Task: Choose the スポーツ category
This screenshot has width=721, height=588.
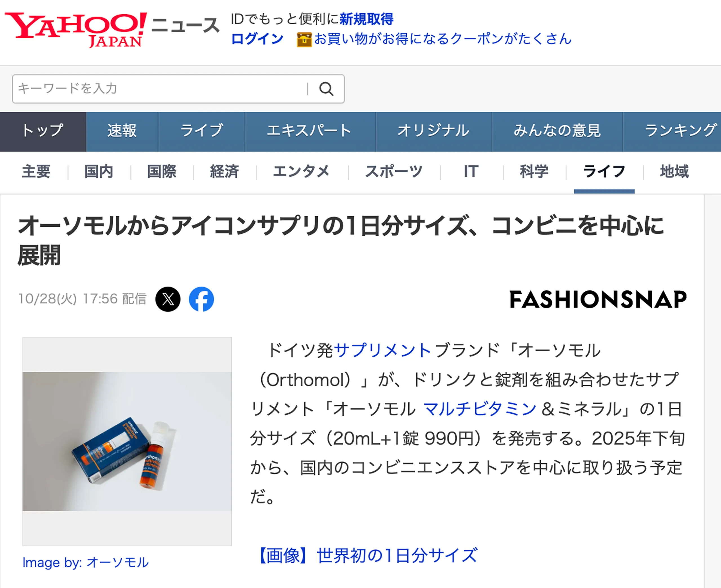Action: [x=394, y=171]
